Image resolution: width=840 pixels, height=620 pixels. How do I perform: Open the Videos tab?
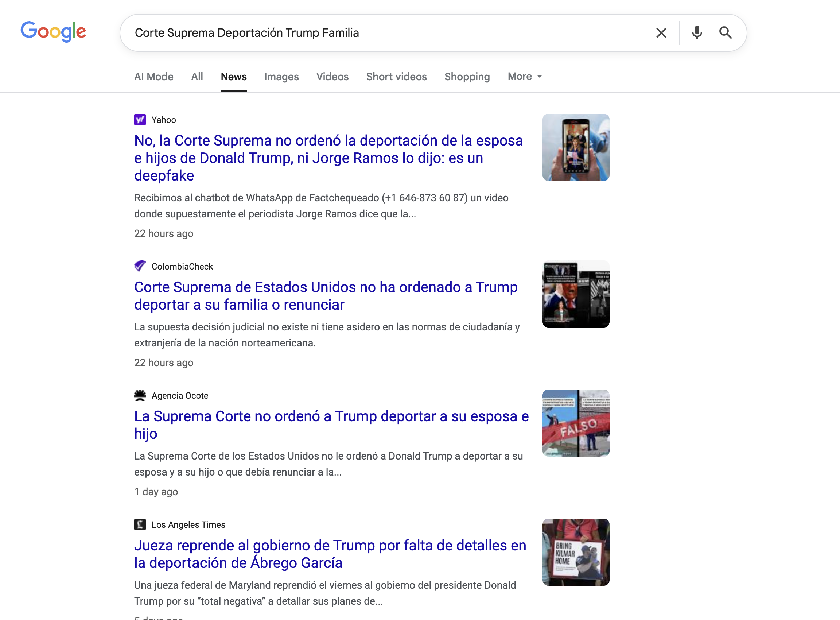coord(332,77)
